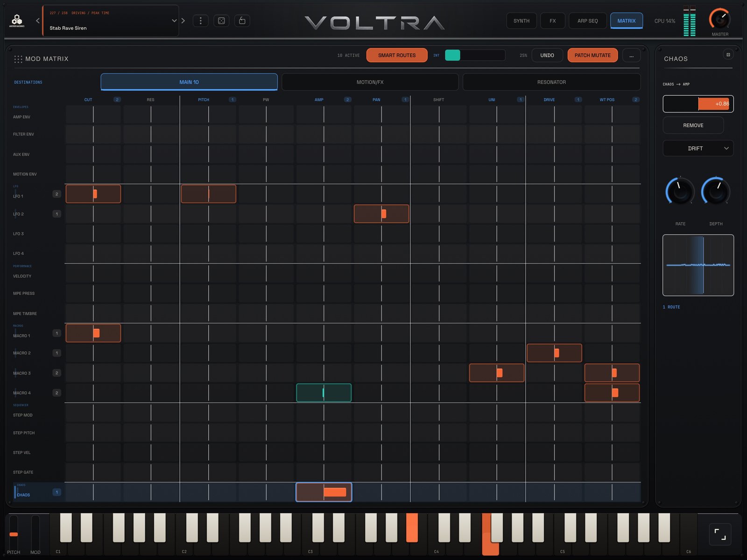The height and width of the screenshot is (560, 747).
Task: Adjust the MASTER volume knob
Action: click(720, 19)
